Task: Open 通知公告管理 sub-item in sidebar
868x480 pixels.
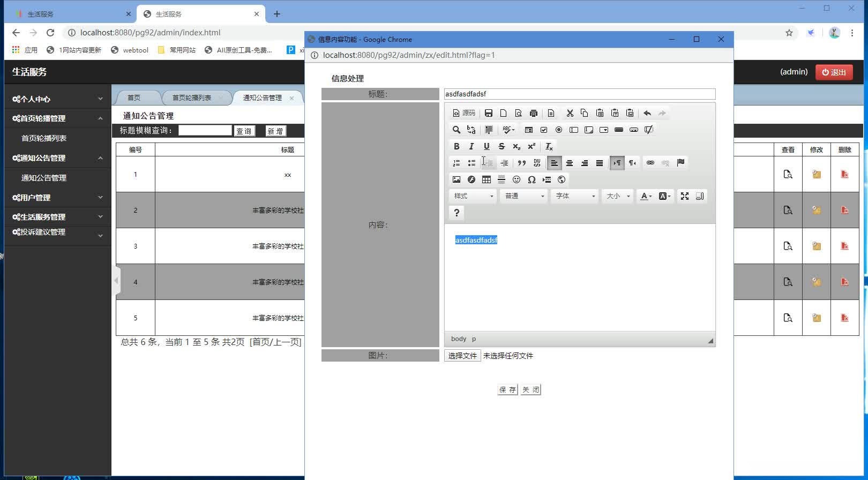Action: click(x=44, y=178)
